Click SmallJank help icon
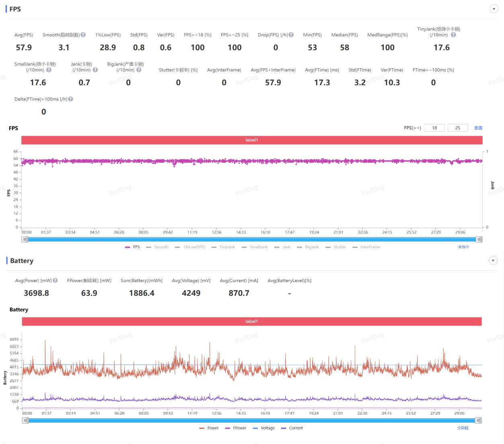 [x=49, y=70]
